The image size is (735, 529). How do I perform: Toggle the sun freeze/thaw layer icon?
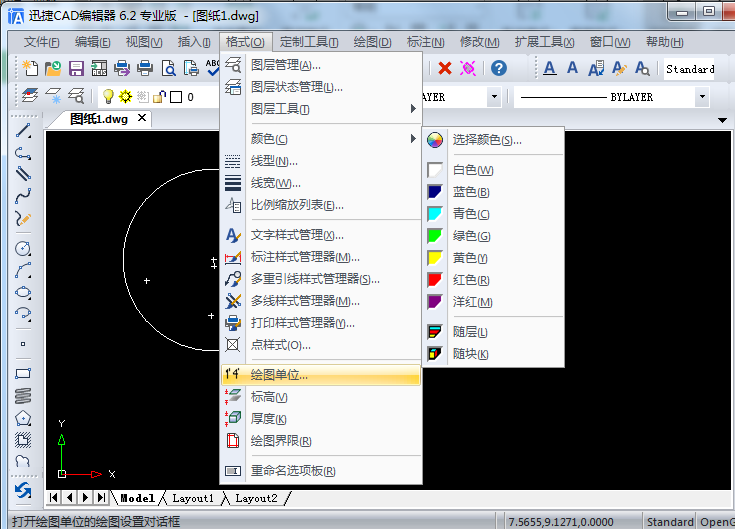[125, 97]
